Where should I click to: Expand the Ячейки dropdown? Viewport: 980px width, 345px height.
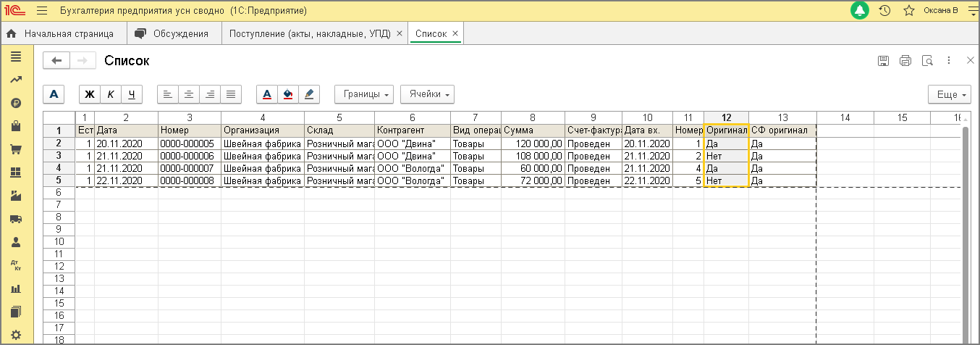click(x=427, y=94)
